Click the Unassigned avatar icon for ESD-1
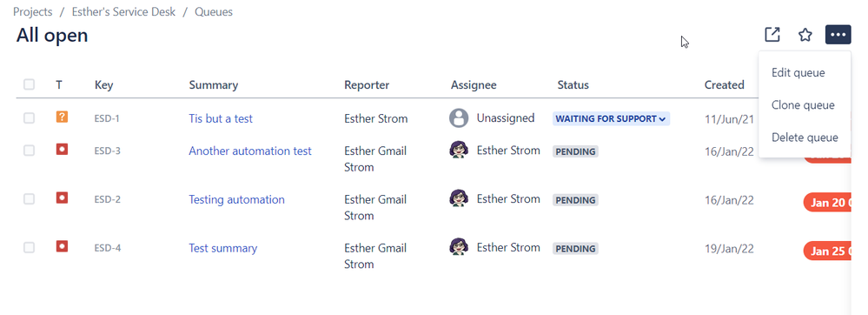Viewport: 868px width, 315px height. coord(459,118)
